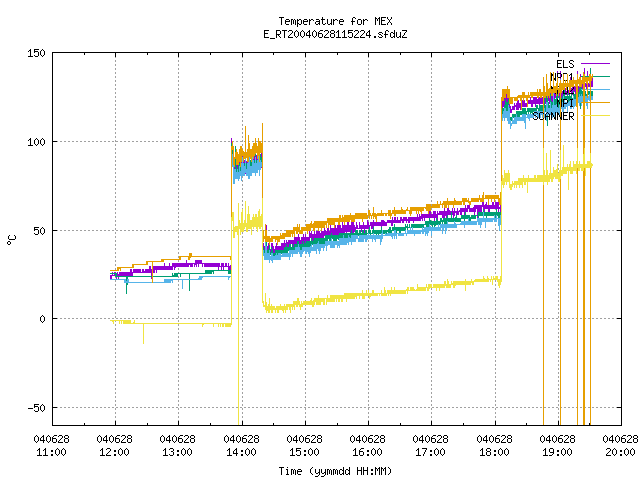This screenshot has width=640, height=480.
Task: Click the y-axis tick label 0
Action: (x=42, y=319)
